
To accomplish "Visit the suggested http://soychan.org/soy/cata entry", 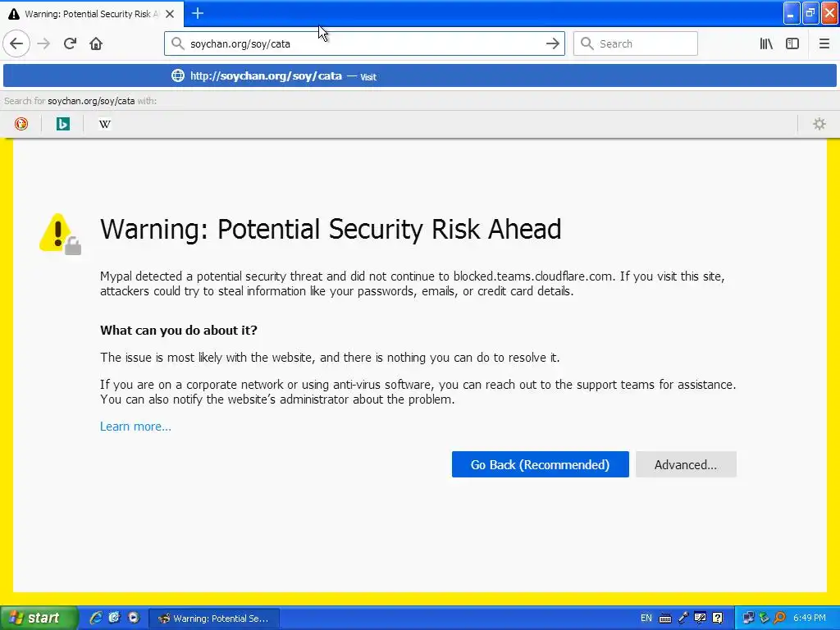I will 419,76.
